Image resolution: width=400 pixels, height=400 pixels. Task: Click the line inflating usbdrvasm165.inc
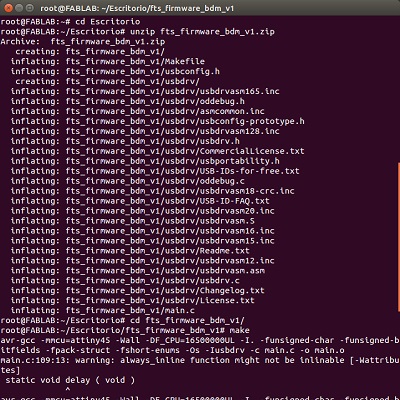coord(145,92)
